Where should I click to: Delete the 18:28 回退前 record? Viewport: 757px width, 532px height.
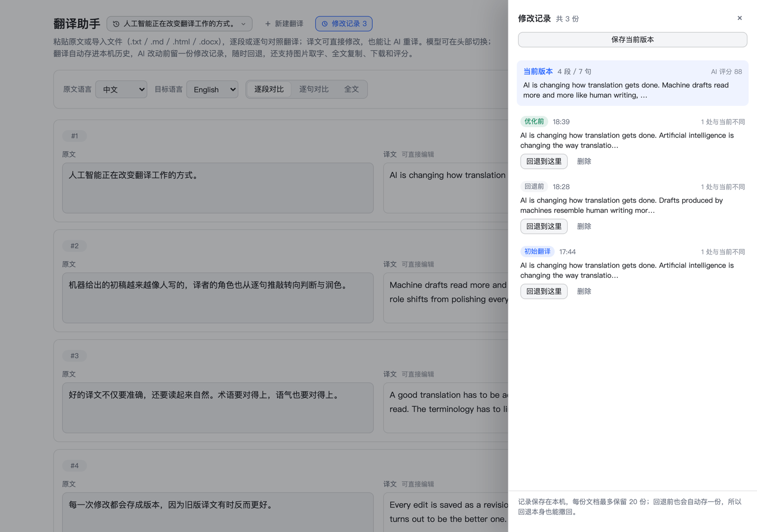(x=584, y=227)
